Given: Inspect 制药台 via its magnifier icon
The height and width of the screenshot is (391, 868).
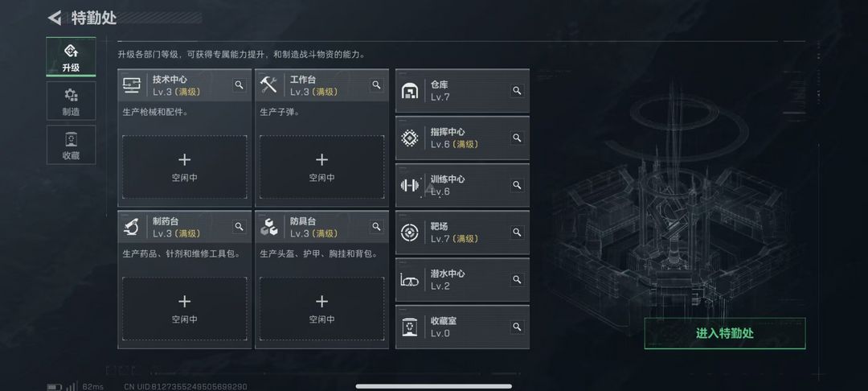Looking at the screenshot, I should [240, 227].
